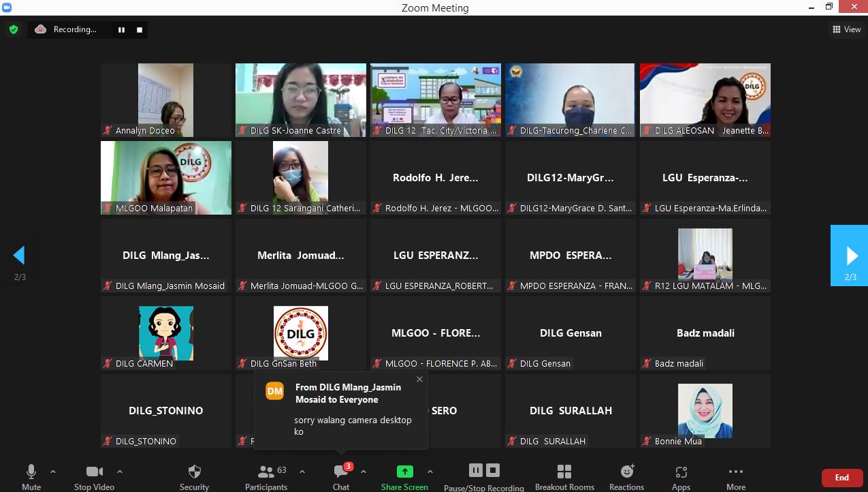Open More options menu
Screen dimensions: 868x492
(735, 476)
